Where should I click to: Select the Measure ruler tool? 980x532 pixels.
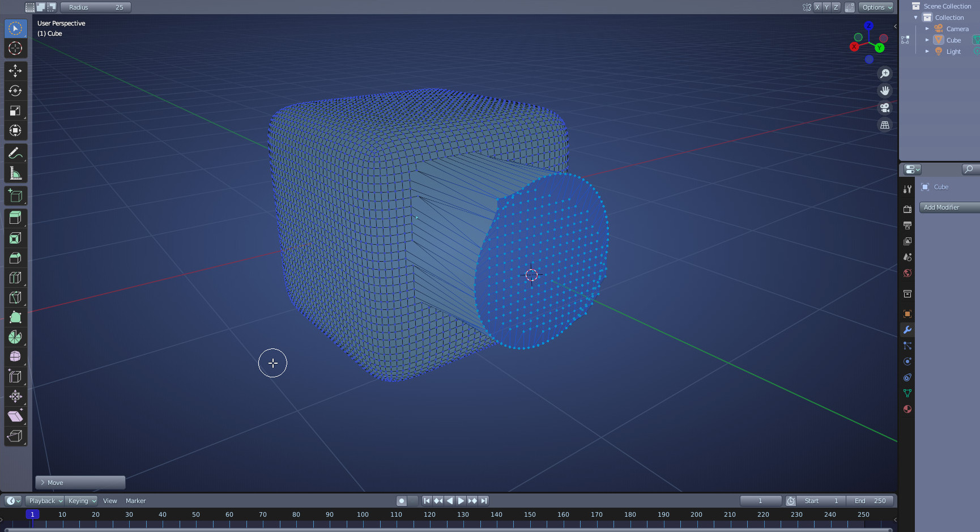tap(15, 173)
